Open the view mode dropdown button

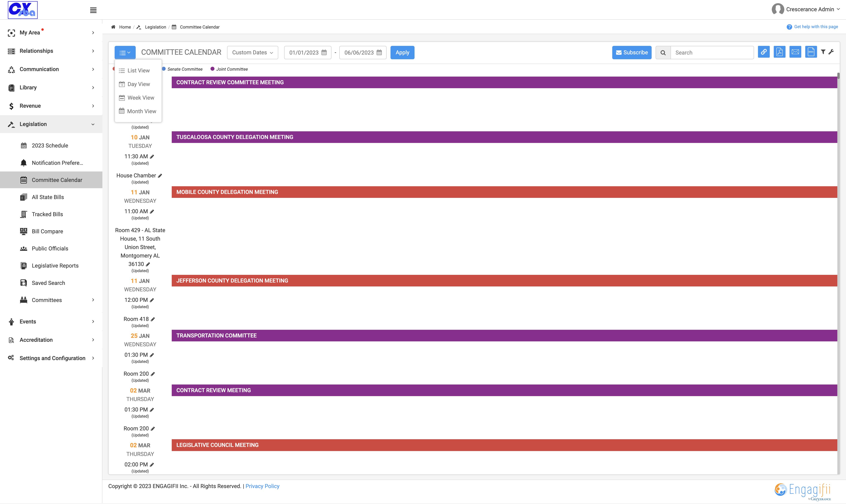pos(125,53)
